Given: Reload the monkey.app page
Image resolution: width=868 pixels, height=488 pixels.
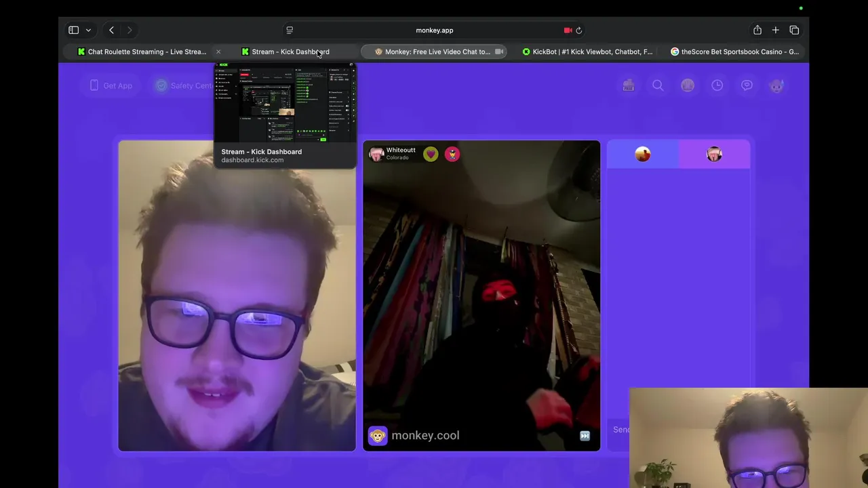Looking at the screenshot, I should [x=579, y=30].
